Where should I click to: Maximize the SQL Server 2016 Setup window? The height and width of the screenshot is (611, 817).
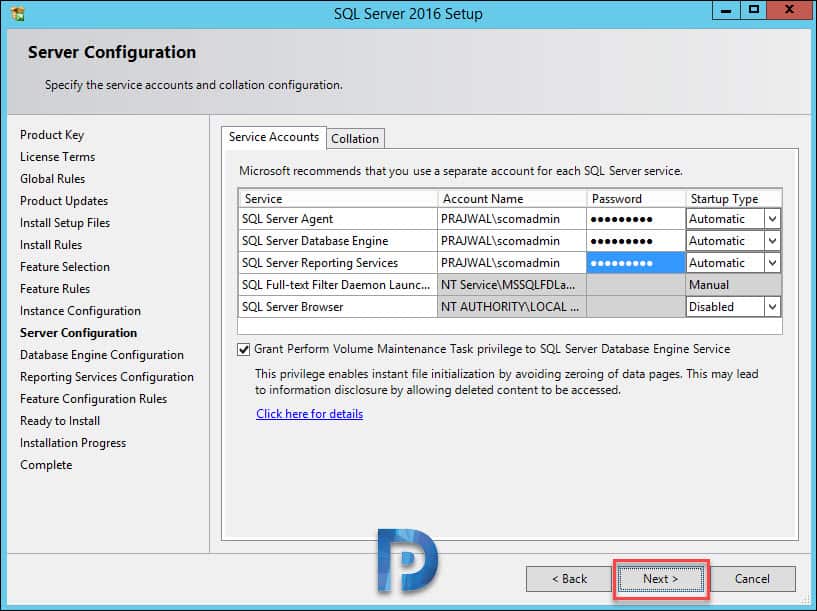point(753,10)
